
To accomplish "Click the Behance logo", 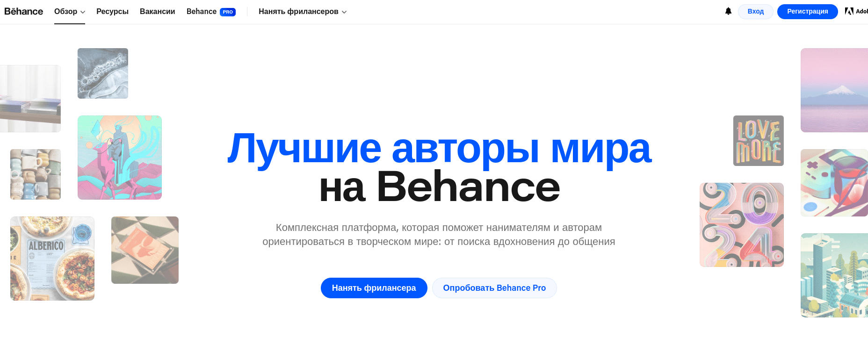I will pyautogui.click(x=23, y=12).
